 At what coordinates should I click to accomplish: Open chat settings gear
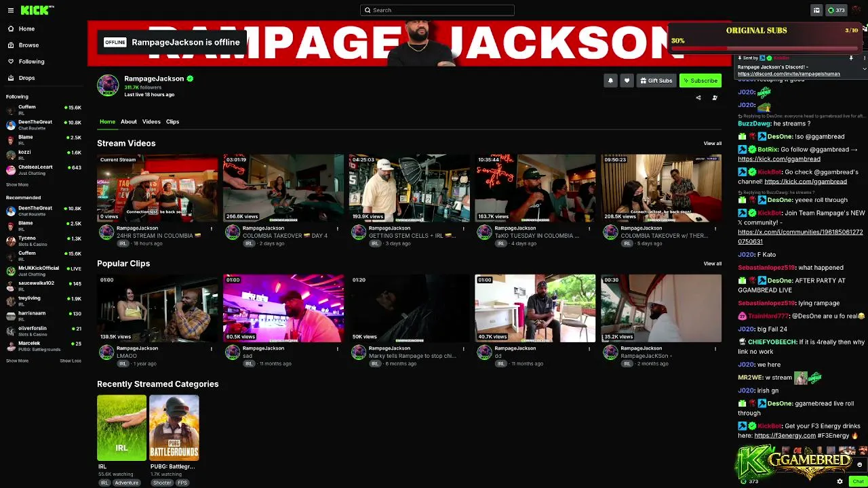pos(840,481)
